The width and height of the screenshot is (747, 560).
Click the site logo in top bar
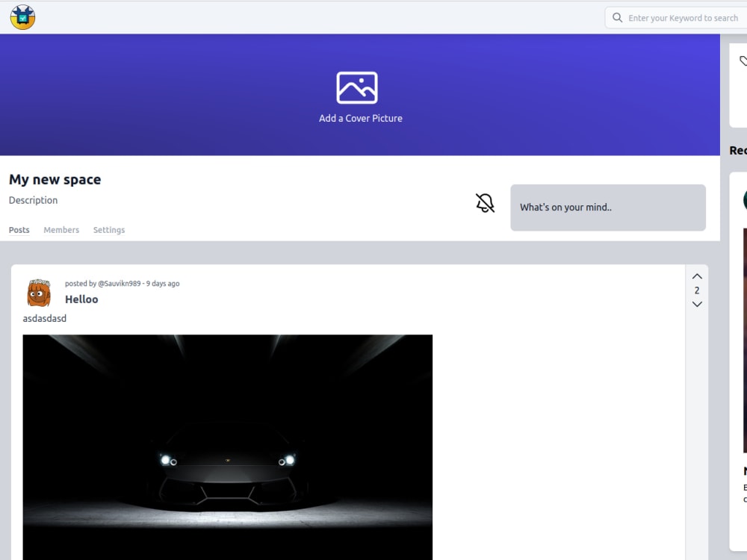click(x=22, y=17)
